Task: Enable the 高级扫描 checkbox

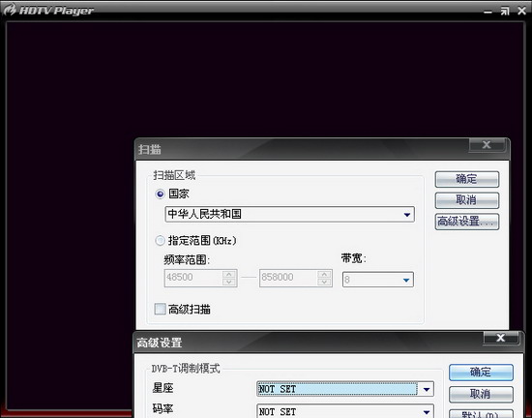Action: [x=161, y=309]
